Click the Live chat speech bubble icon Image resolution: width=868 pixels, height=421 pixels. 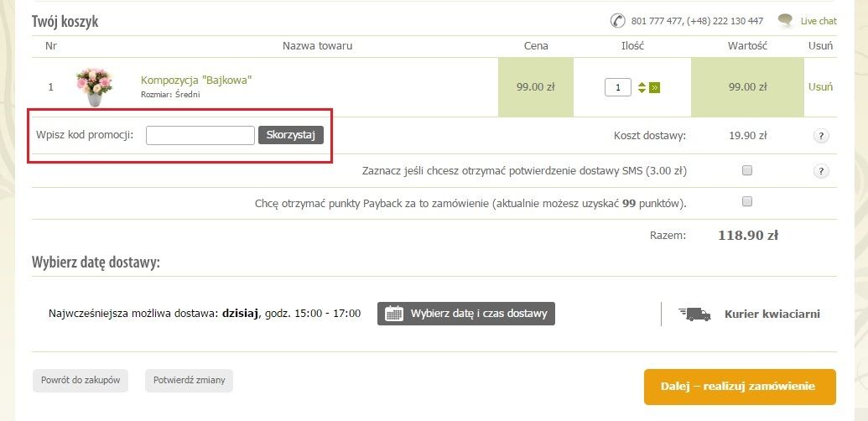[785, 20]
